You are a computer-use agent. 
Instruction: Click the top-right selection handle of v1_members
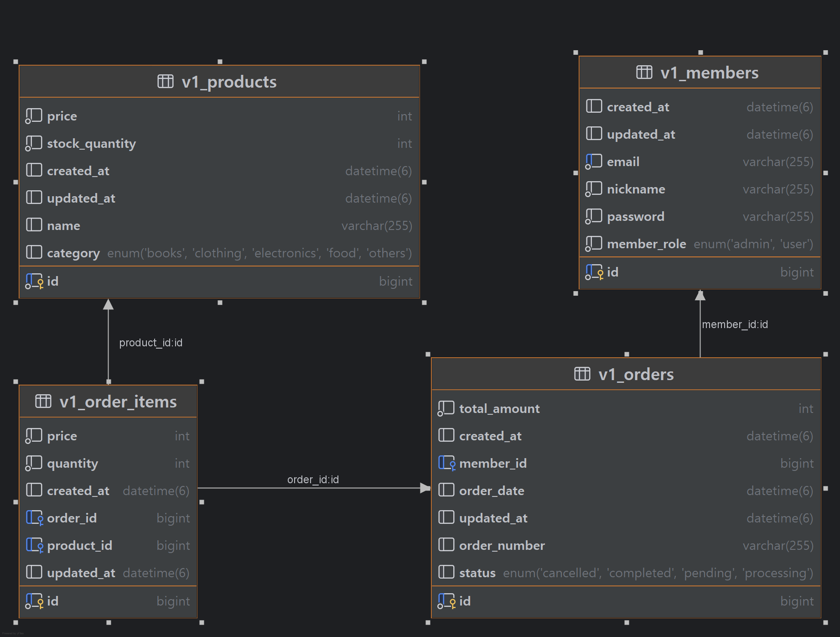825,52
